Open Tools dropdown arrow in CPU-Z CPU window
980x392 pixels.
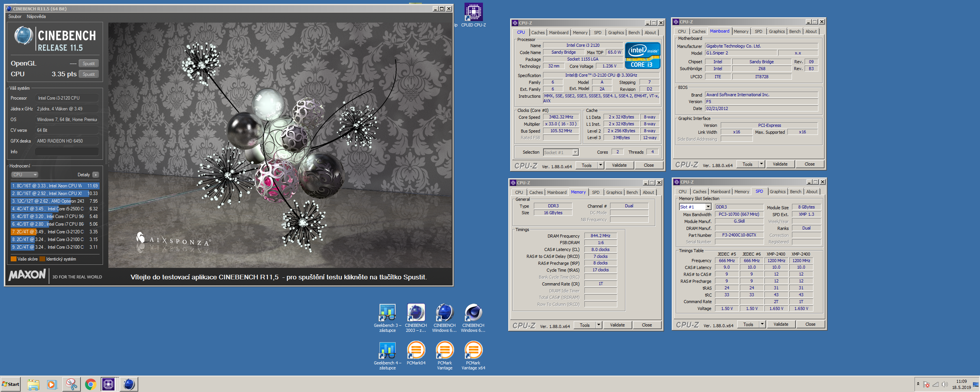(x=600, y=165)
